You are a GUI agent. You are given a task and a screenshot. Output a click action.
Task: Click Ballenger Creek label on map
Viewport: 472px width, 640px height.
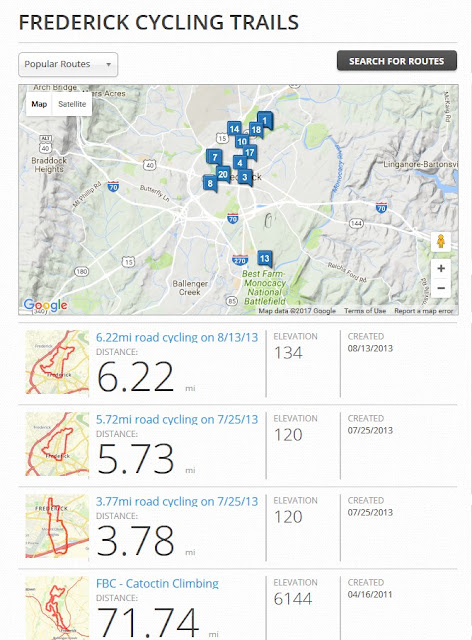pos(190,288)
